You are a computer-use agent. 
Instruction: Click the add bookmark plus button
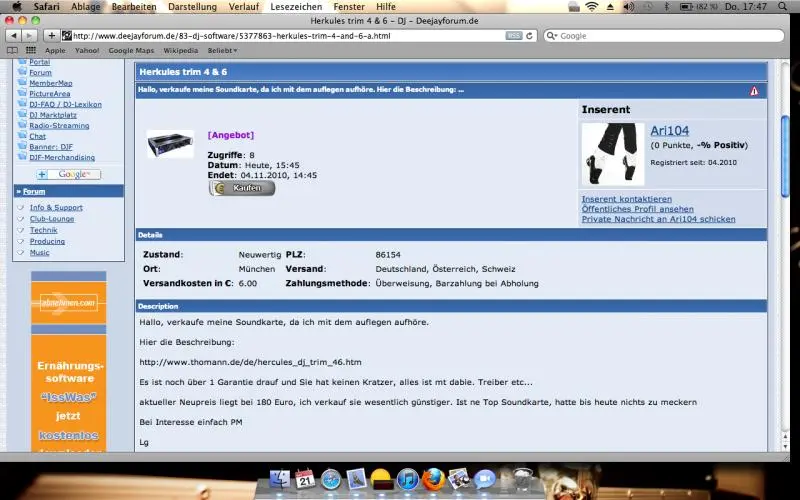pyautogui.click(x=51, y=35)
